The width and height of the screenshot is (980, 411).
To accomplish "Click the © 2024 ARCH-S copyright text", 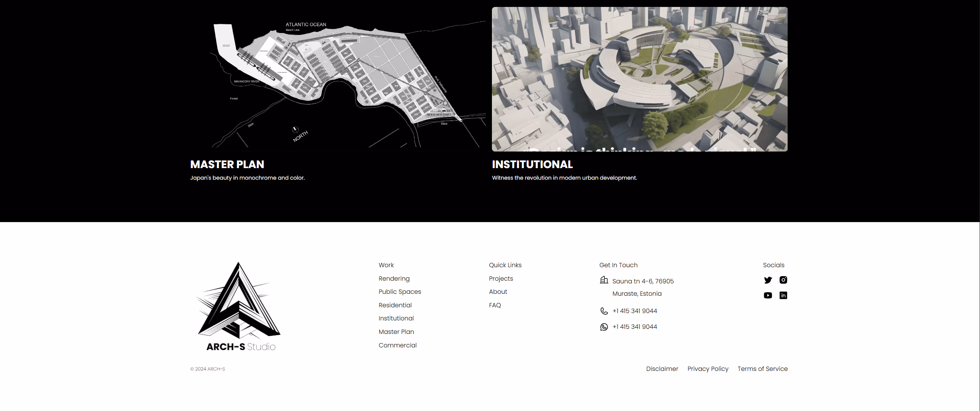I will (x=207, y=369).
